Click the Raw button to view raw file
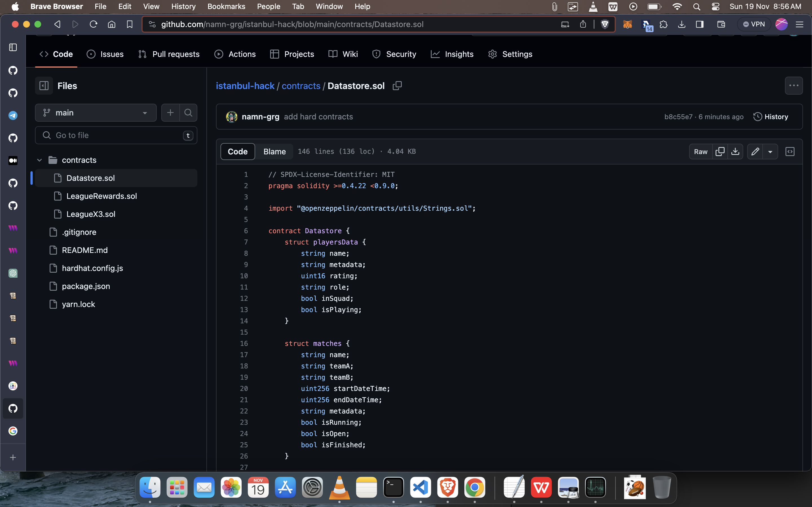This screenshot has width=812, height=507. 700,151
